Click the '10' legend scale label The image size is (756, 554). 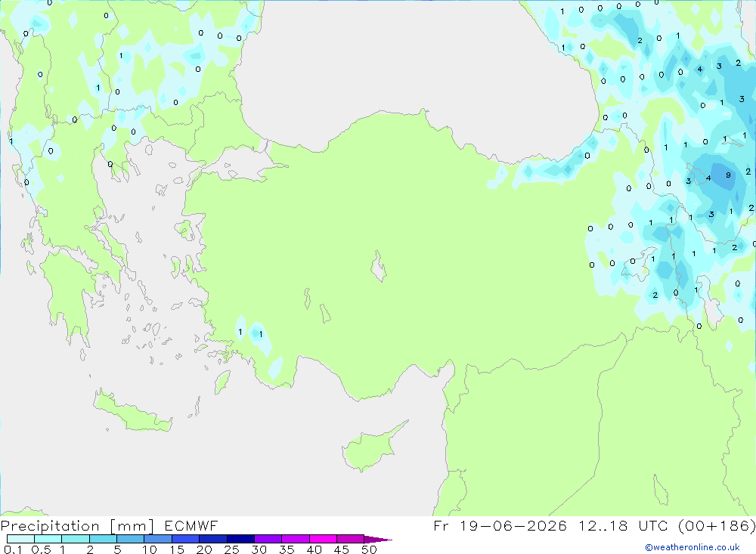point(149,549)
